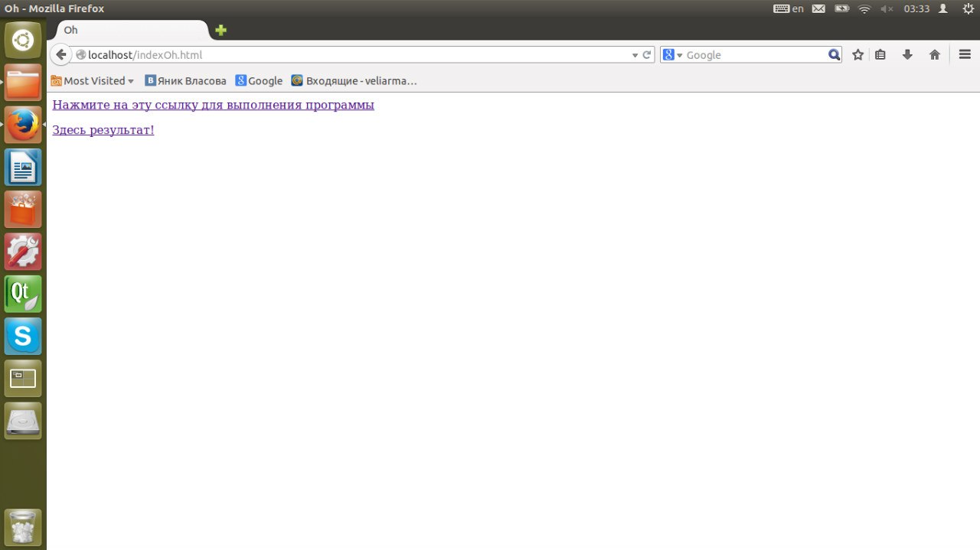This screenshot has width=980, height=550.
Task: Open the mail envelope indicator in the top panel
Action: coord(818,8)
